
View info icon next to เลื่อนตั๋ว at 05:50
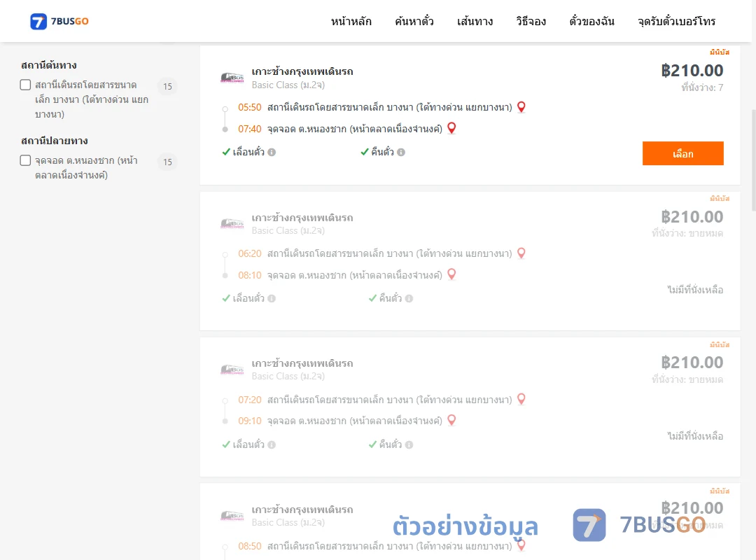tap(272, 153)
